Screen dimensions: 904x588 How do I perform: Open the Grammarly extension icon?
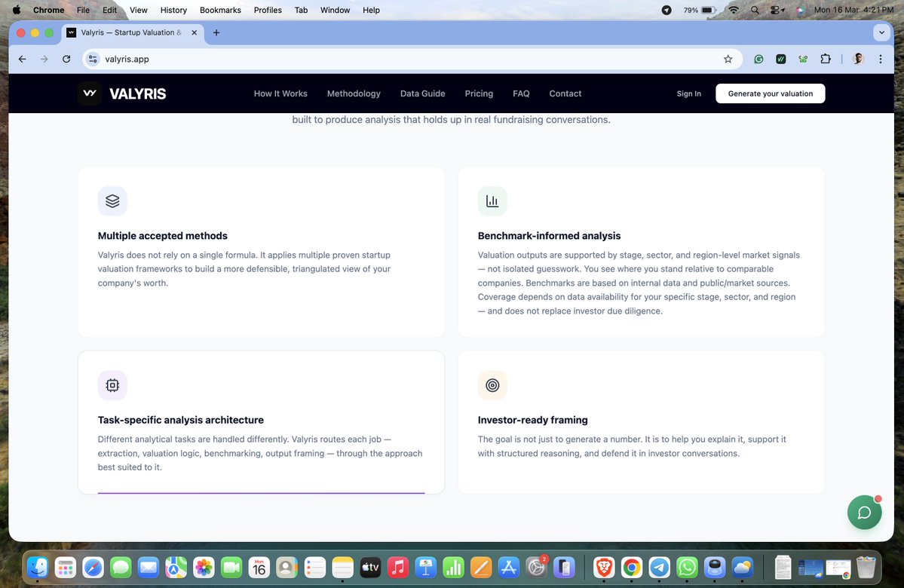(758, 59)
